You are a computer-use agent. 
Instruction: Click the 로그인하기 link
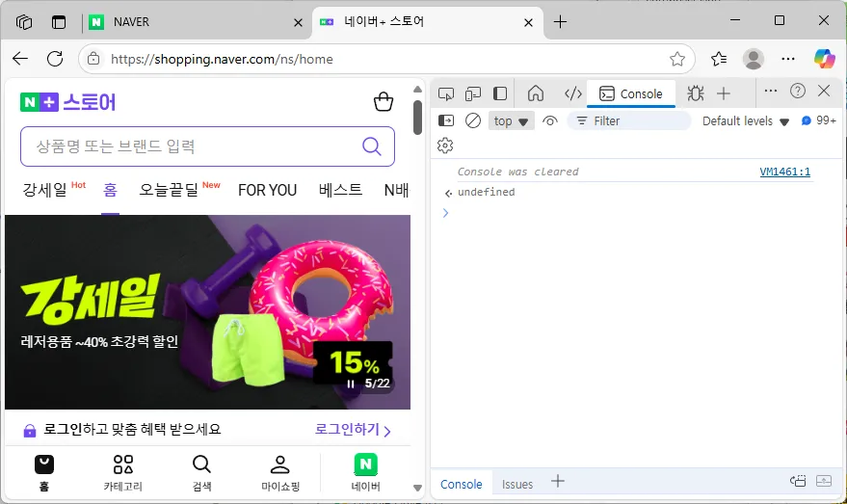[x=353, y=430]
